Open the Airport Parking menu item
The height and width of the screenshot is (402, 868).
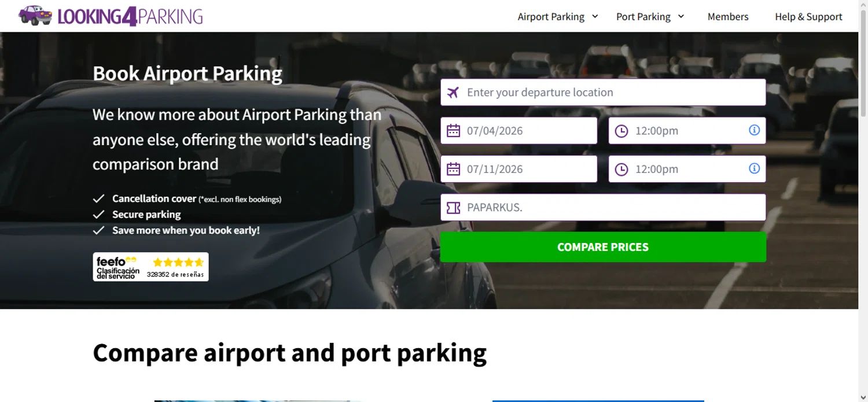tap(551, 17)
